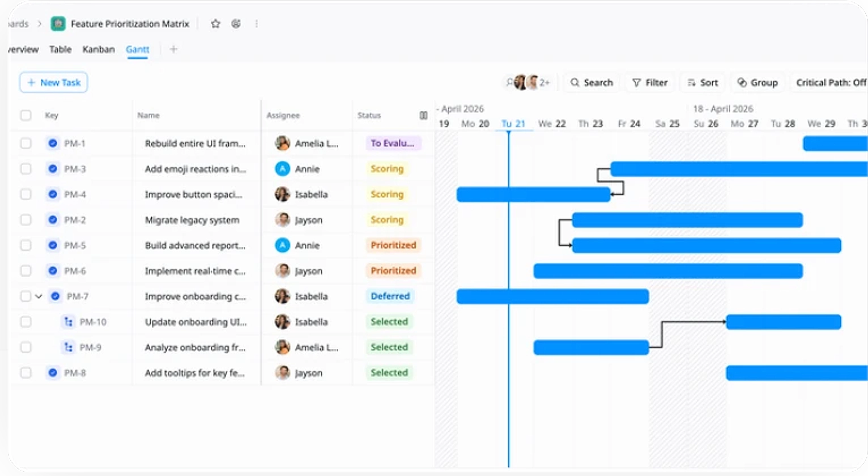Click the PM-10 subtask icon

point(69,322)
